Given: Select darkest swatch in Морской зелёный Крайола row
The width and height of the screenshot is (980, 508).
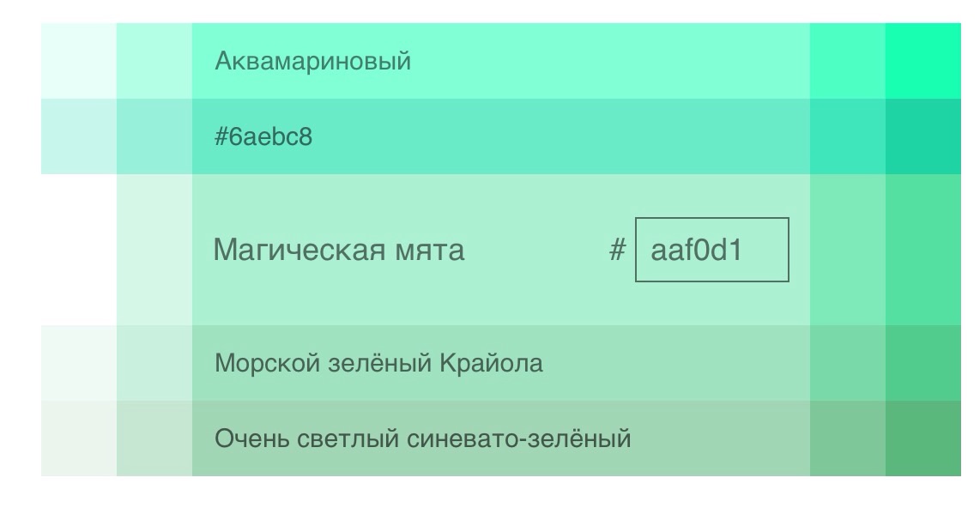Looking at the screenshot, I should click(923, 363).
